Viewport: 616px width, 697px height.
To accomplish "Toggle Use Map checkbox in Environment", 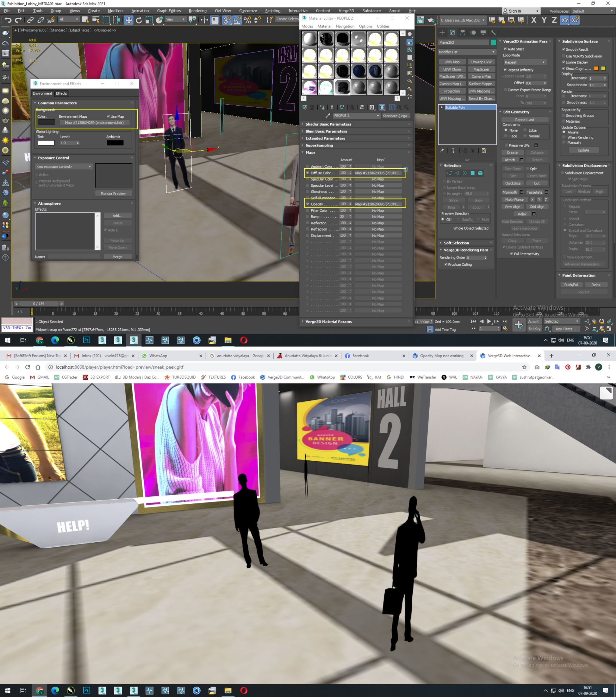I will click(x=108, y=116).
